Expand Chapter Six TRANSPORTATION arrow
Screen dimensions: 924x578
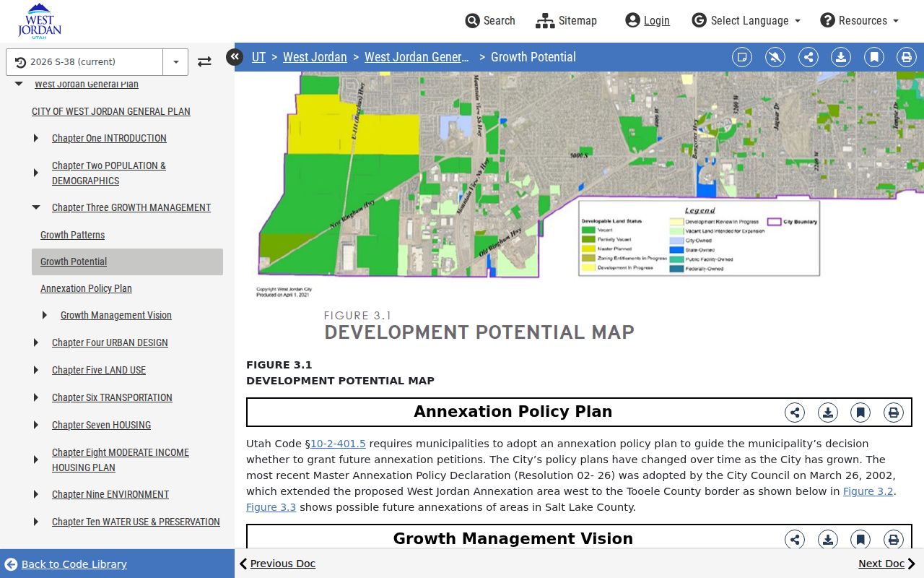[36, 397]
